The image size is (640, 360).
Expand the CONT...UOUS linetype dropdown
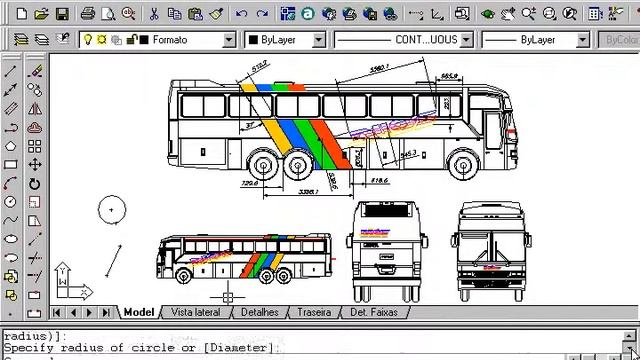click(x=467, y=40)
